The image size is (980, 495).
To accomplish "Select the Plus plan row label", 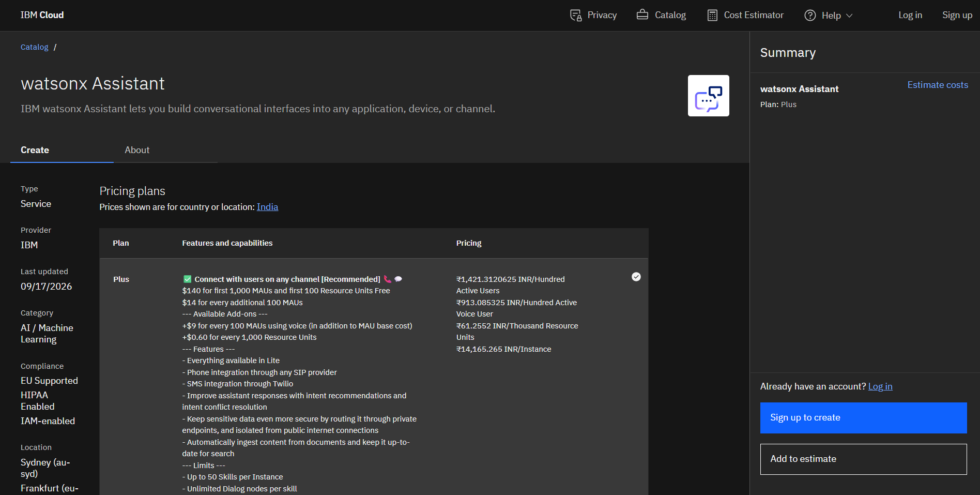I will [121, 279].
